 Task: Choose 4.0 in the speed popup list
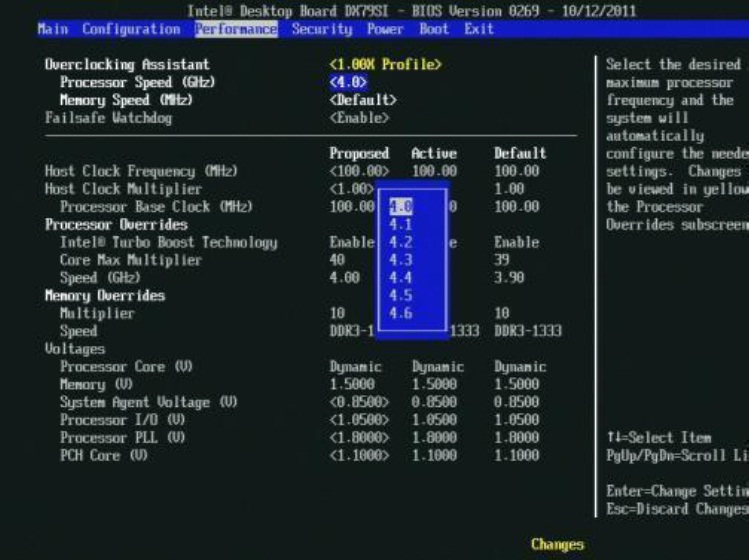click(x=400, y=206)
